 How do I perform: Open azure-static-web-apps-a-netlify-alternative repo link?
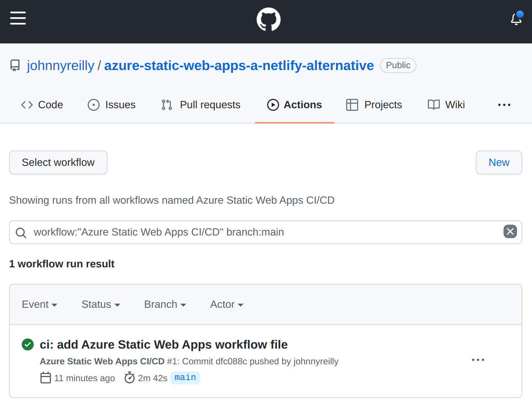coord(239,66)
